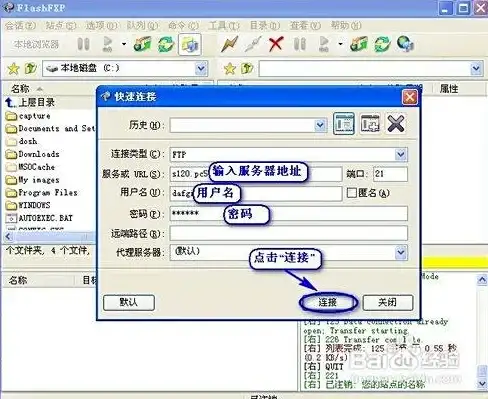
Task: Click the remote pane change folder icon
Action: coord(359,44)
